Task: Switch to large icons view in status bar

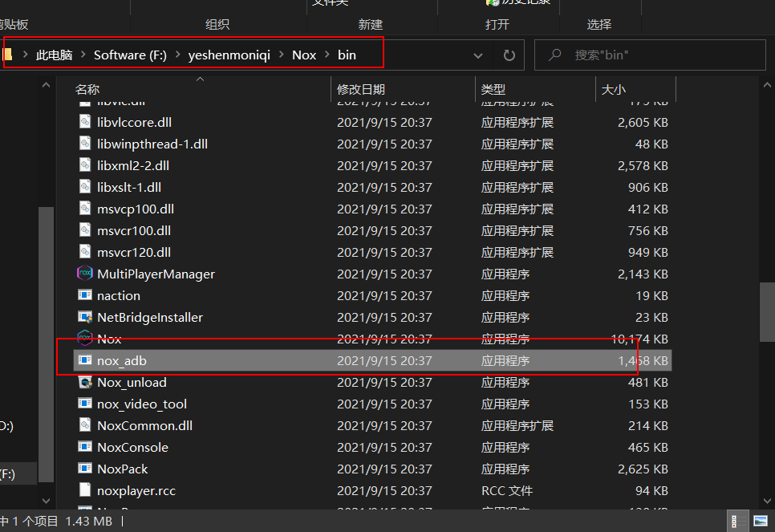Action: click(x=761, y=521)
